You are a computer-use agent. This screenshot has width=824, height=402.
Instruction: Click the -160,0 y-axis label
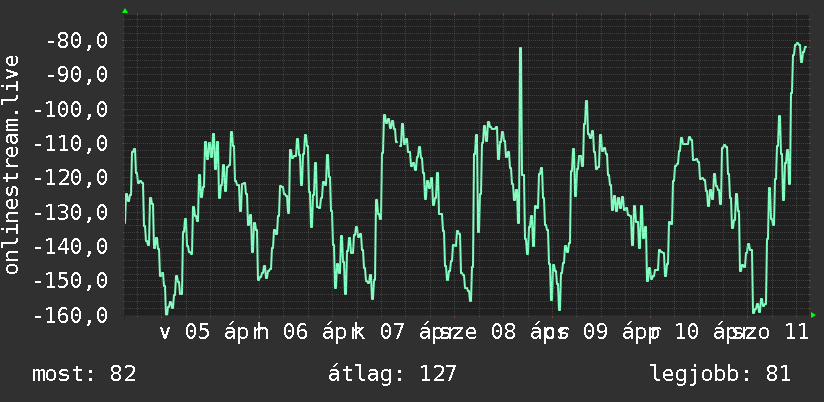coord(70,315)
